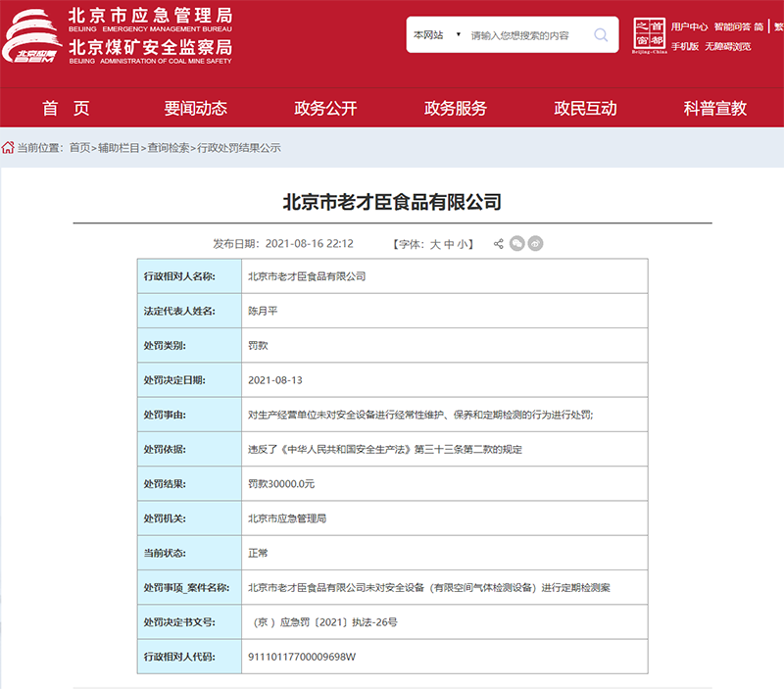Select the 处罚依据 label cell
Screen dimensions: 784x689
189,449
